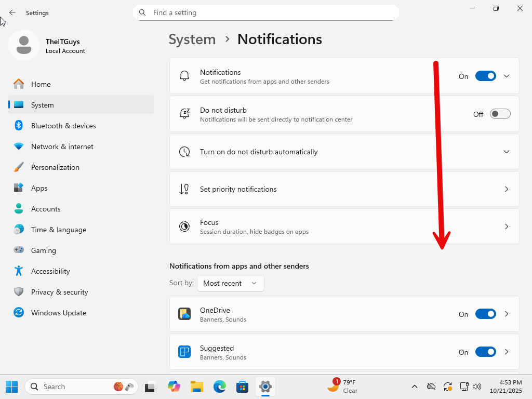532x399 pixels.
Task: Enable the Do not disturb switch
Action: (x=500, y=114)
